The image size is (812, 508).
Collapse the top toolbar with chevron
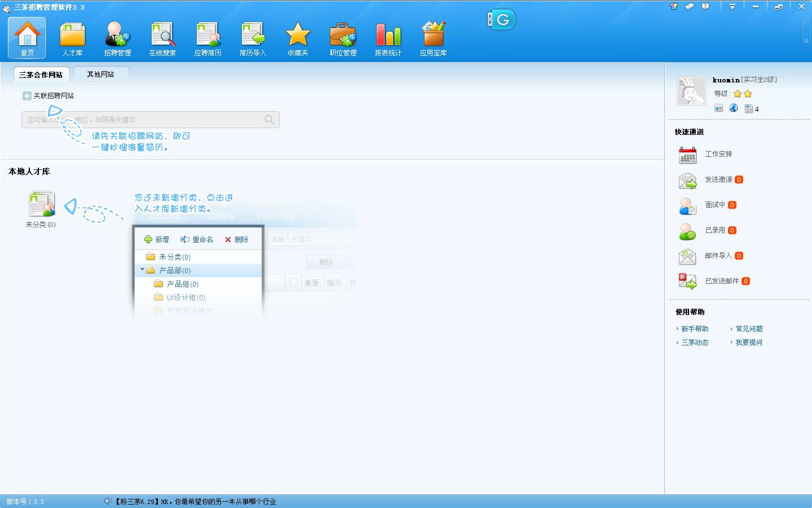(x=806, y=41)
